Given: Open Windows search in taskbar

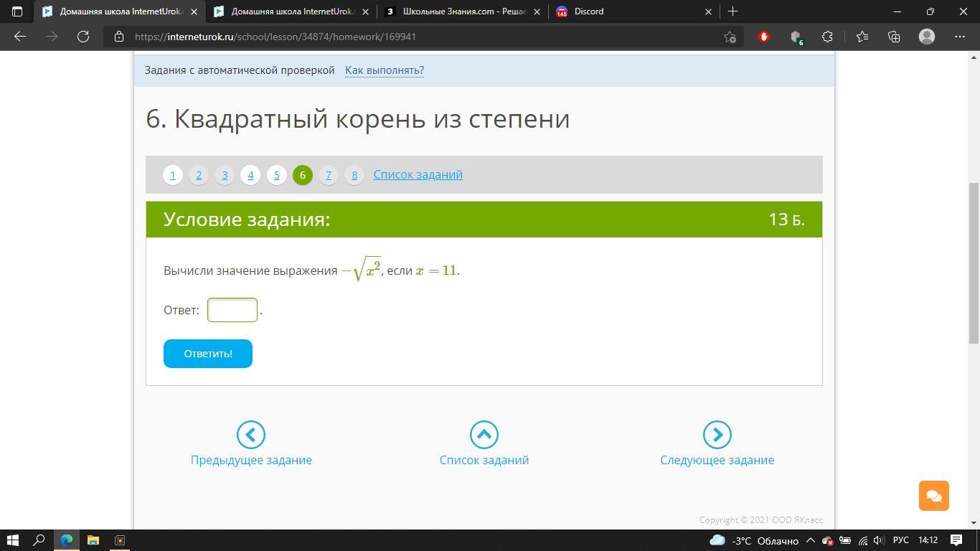Looking at the screenshot, I should pos(39,540).
